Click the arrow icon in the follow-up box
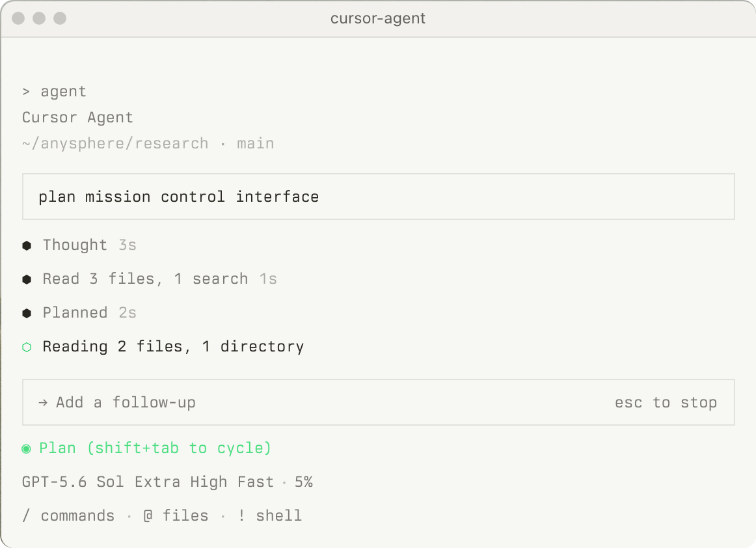This screenshot has height=548, width=756. [x=43, y=402]
